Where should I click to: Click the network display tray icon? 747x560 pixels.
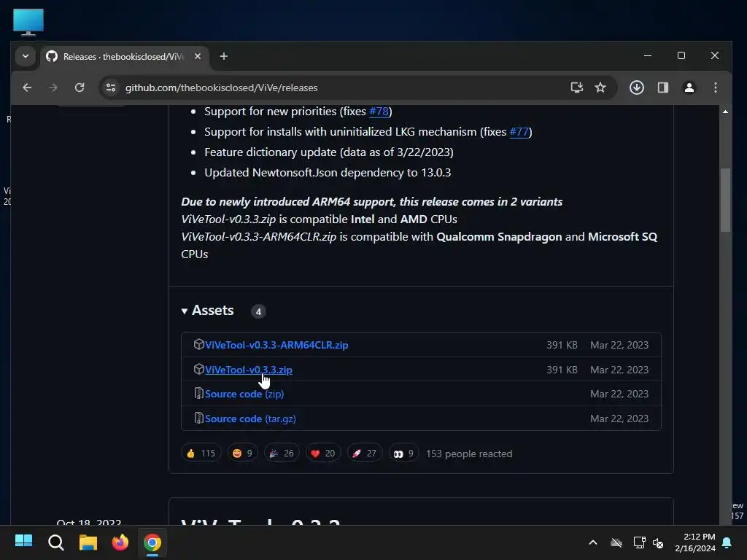(x=639, y=542)
